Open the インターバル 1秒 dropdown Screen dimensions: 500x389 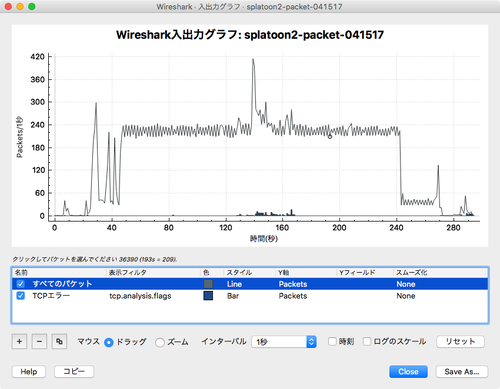click(284, 342)
